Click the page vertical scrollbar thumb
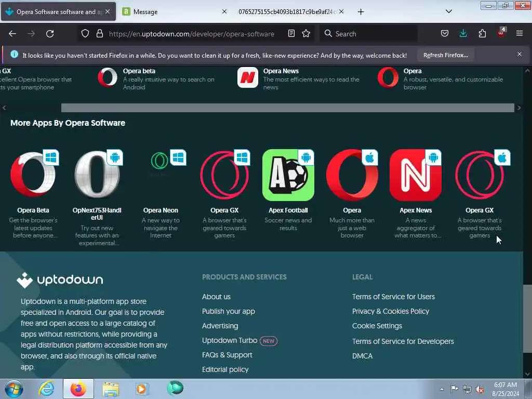The height and width of the screenshot is (399, 532). point(527,318)
